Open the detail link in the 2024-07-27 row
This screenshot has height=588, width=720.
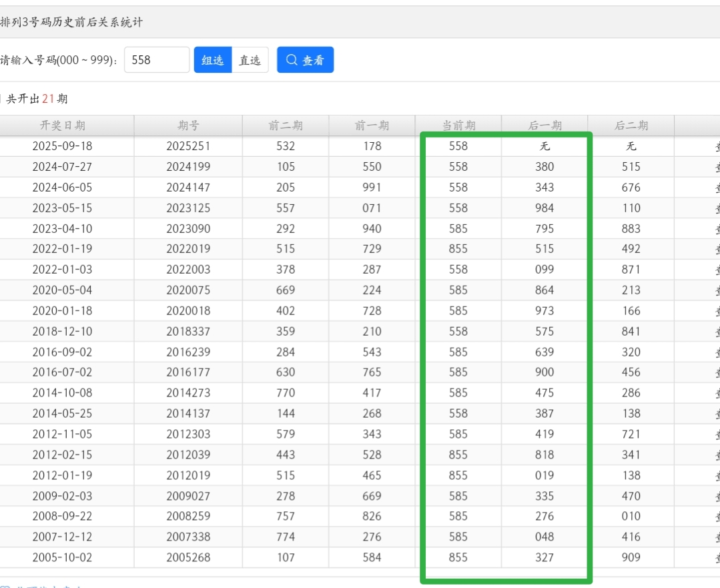[716, 167]
